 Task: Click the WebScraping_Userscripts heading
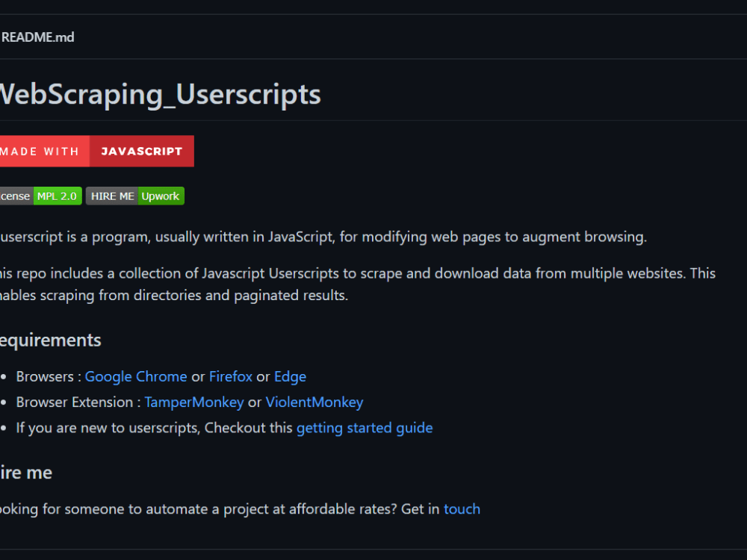(160, 95)
